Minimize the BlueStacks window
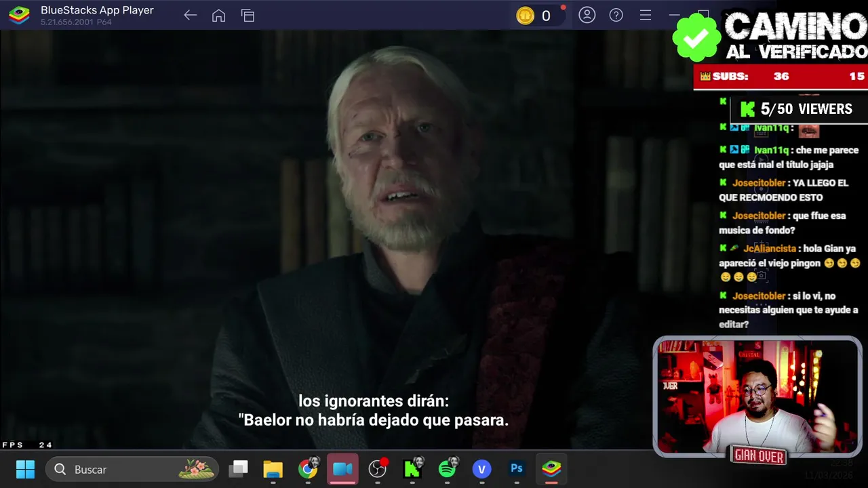 [674, 15]
